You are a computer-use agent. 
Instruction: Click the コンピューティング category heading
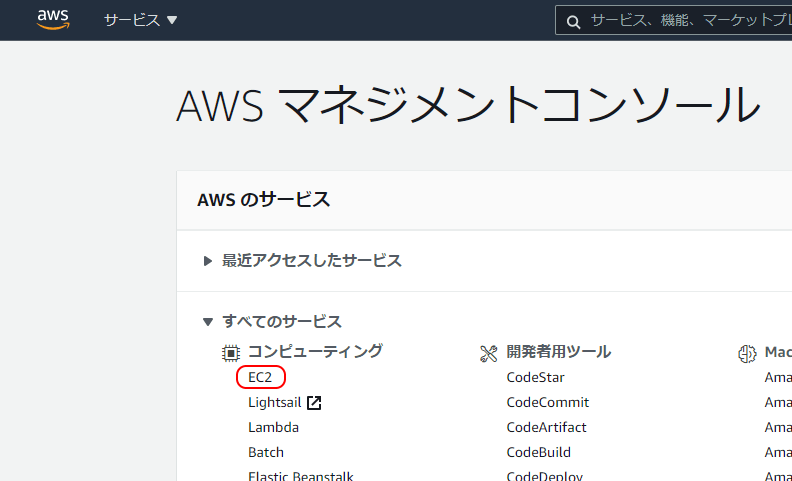[x=315, y=351]
